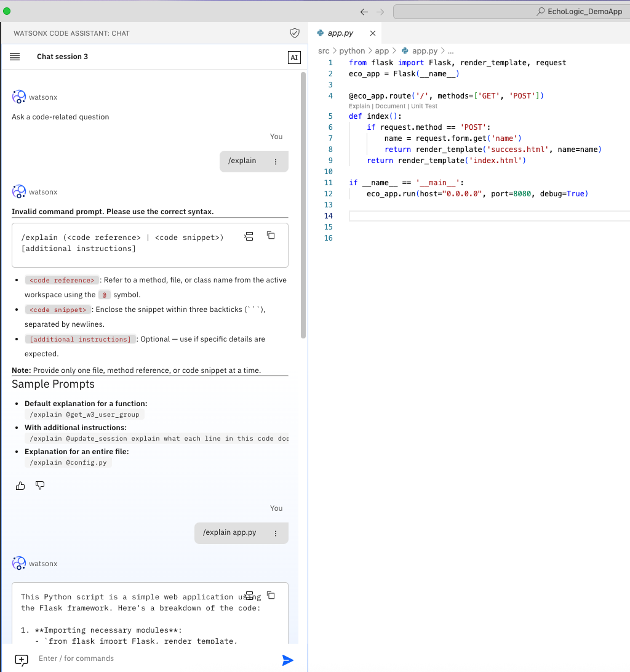Open the chat sessions hamburger menu
The height and width of the screenshot is (672, 630).
click(15, 57)
